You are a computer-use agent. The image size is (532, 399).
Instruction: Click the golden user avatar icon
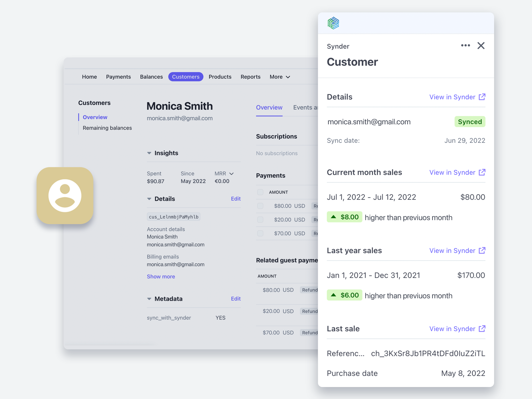(65, 195)
